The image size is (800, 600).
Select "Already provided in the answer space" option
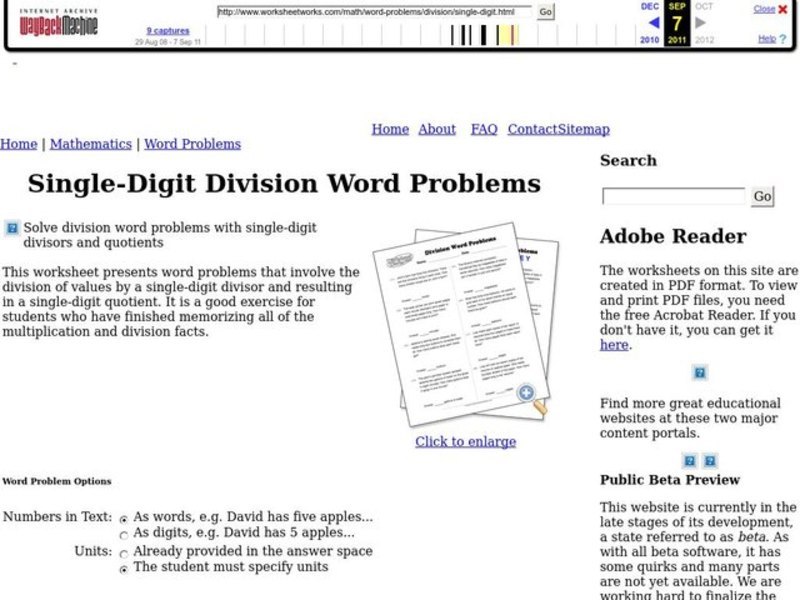tap(122, 551)
